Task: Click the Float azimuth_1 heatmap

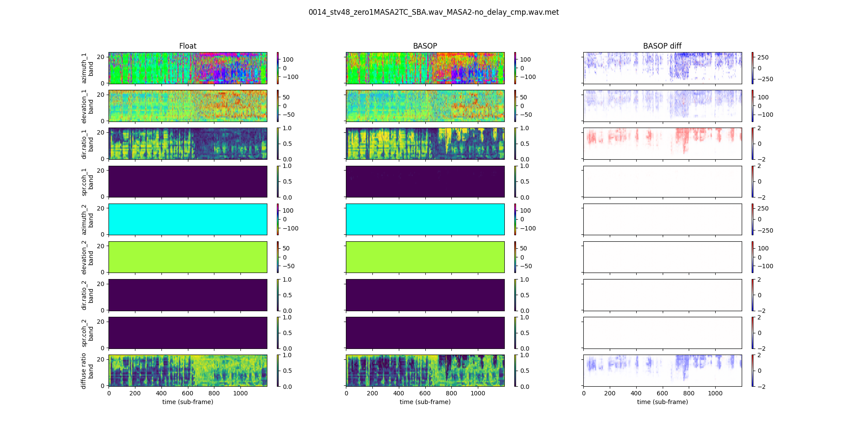Action: point(187,68)
